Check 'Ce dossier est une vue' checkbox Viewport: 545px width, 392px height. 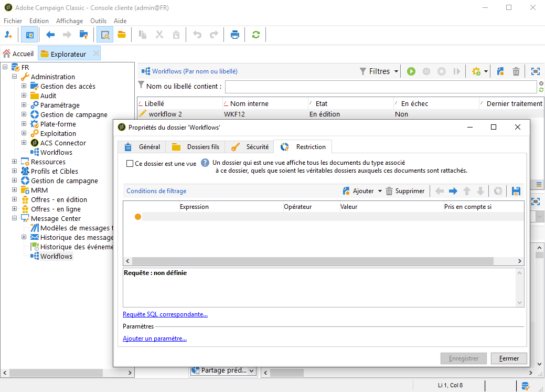[130, 164]
